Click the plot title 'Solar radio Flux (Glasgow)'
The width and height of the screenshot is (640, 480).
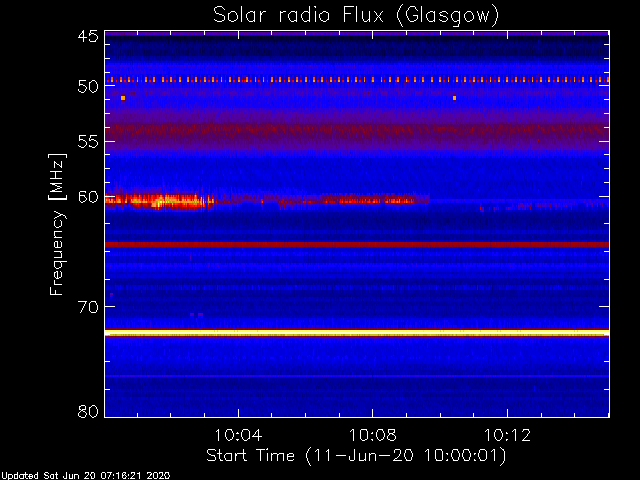pos(356,16)
